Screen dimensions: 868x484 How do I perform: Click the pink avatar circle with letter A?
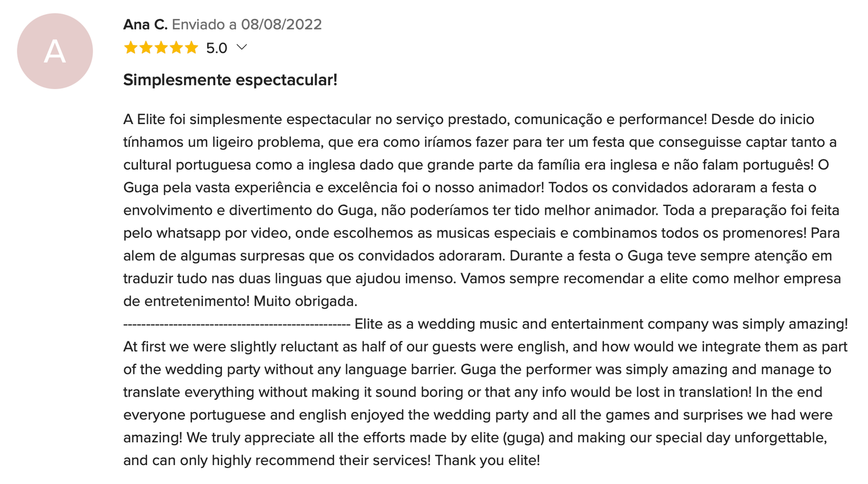[x=55, y=51]
